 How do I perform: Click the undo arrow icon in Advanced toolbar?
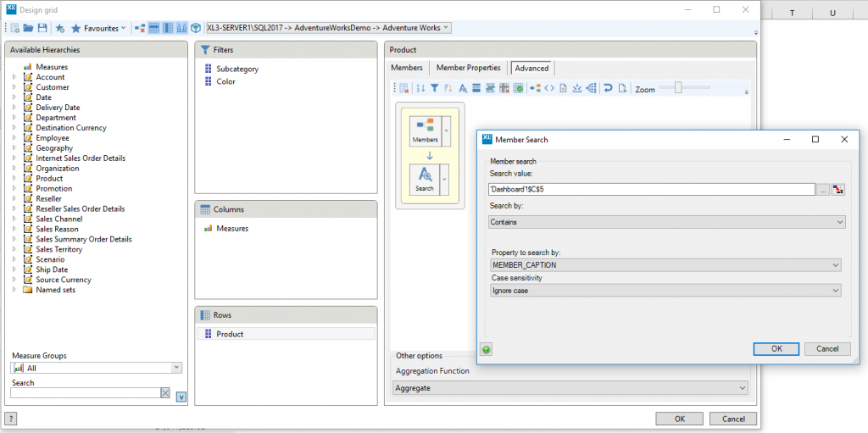[607, 88]
